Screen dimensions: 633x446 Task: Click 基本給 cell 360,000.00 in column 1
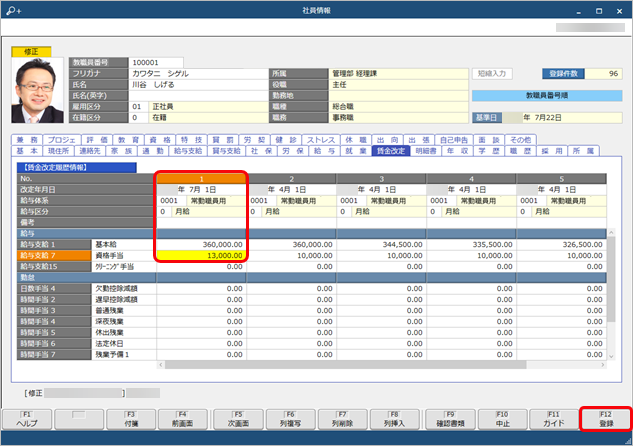tap(201, 245)
